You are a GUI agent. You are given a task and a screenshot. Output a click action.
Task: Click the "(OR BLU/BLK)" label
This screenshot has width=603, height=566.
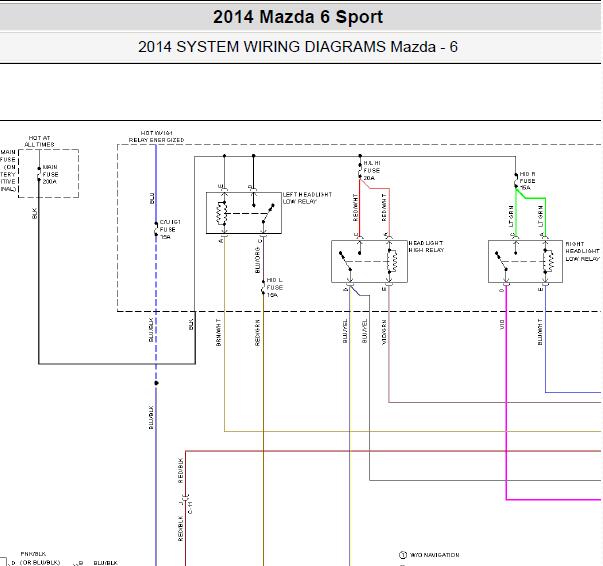point(40,562)
